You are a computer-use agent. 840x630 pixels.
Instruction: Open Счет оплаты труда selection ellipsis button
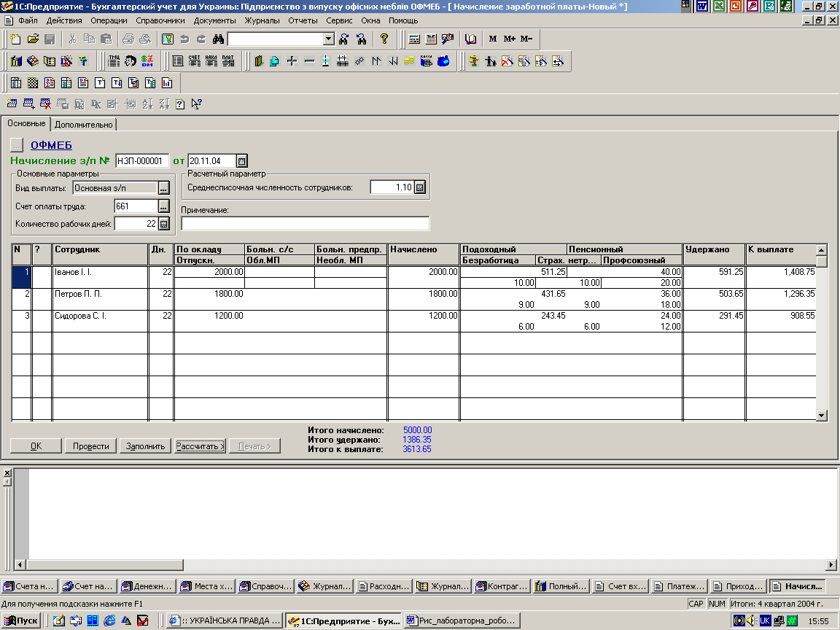pyautogui.click(x=163, y=206)
